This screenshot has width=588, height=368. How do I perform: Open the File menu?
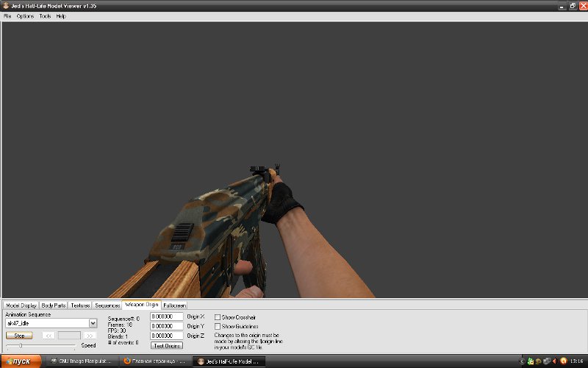click(x=7, y=16)
